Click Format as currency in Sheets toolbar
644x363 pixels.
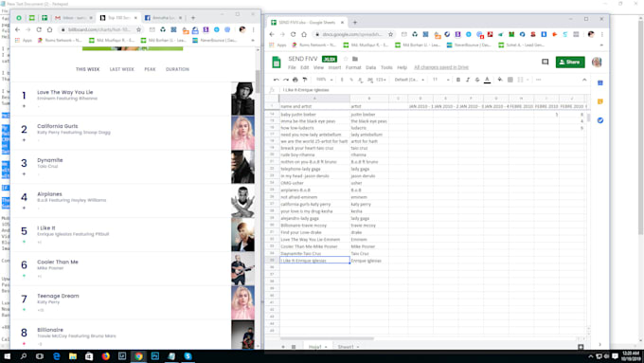[342, 80]
